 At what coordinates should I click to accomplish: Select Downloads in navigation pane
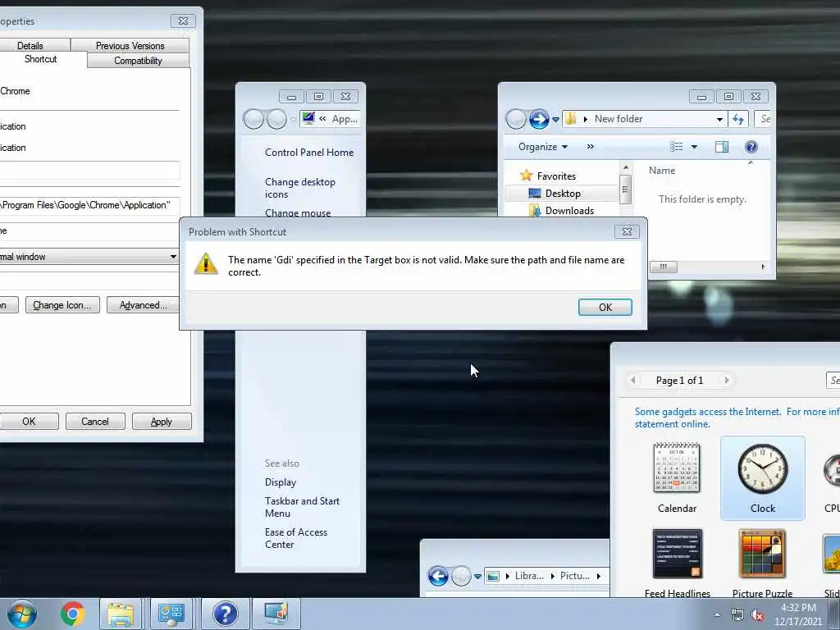point(561,211)
